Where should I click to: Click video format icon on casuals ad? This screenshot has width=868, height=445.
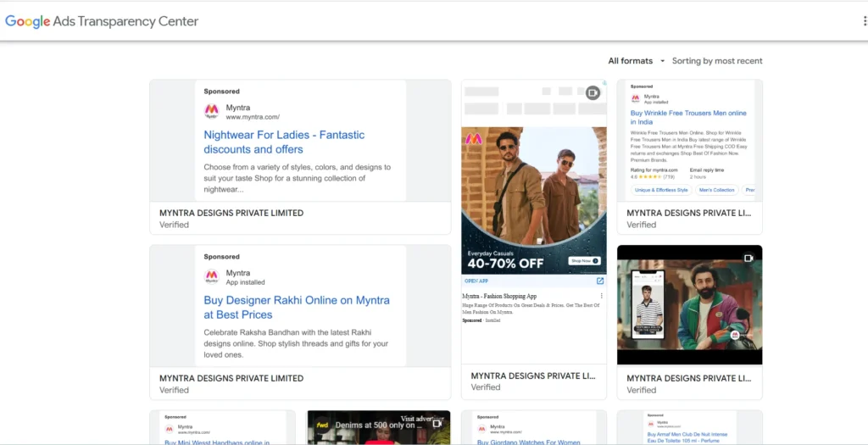(593, 92)
